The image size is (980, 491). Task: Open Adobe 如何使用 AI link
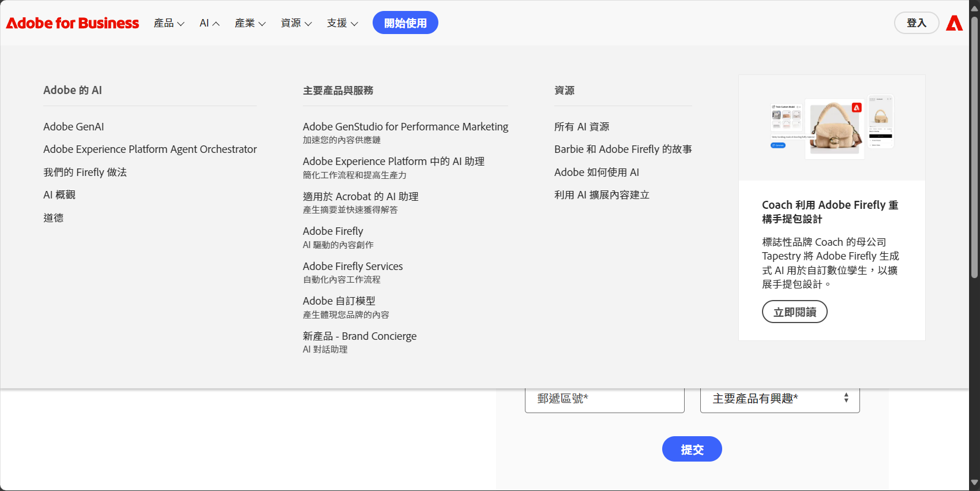[x=596, y=172]
